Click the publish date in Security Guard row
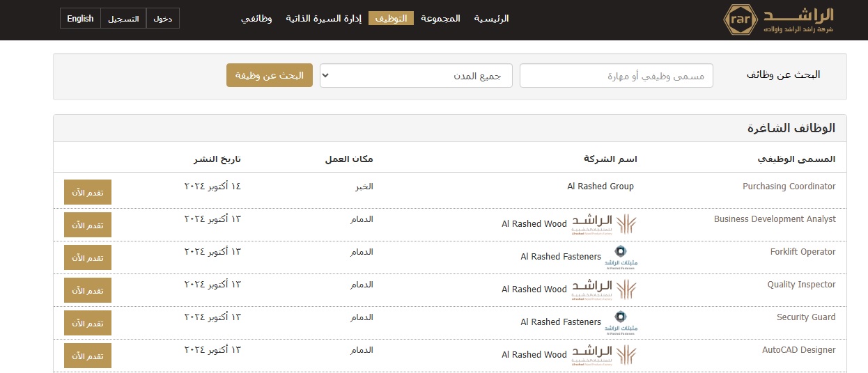The width and height of the screenshot is (868, 373). pos(212,317)
